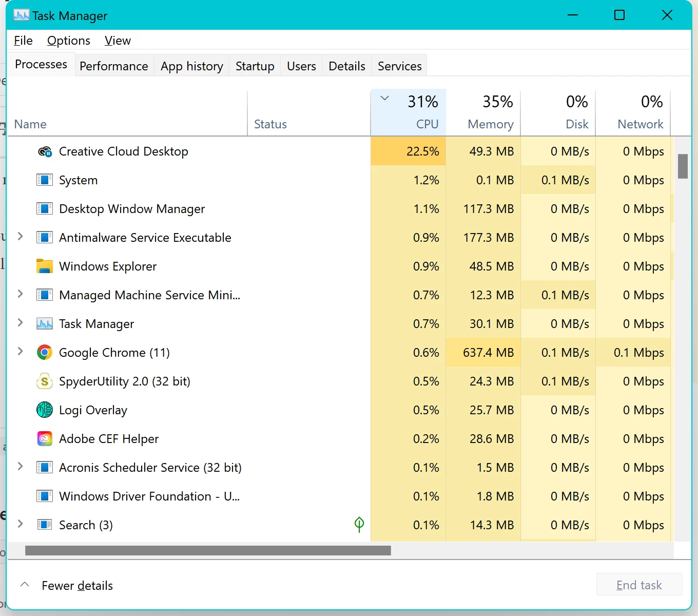698x616 pixels.
Task: Click the green leaf suspended status icon
Action: [359, 524]
